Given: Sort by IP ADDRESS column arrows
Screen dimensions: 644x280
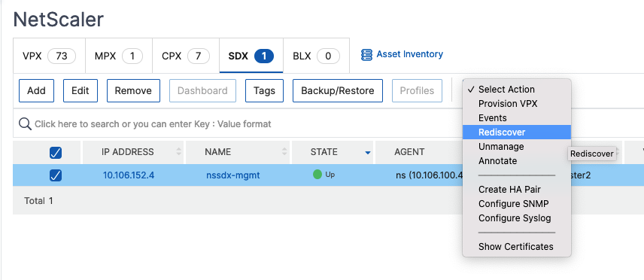Looking at the screenshot, I should [x=178, y=152].
